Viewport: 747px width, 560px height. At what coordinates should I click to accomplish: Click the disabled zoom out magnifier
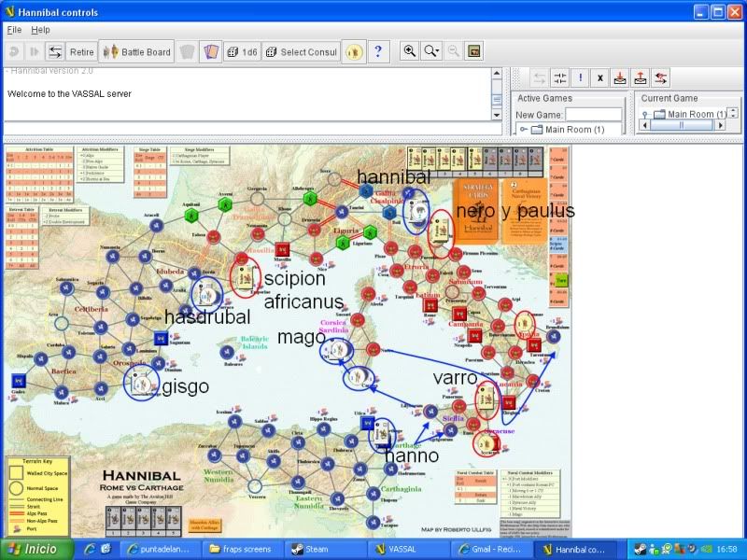453,51
